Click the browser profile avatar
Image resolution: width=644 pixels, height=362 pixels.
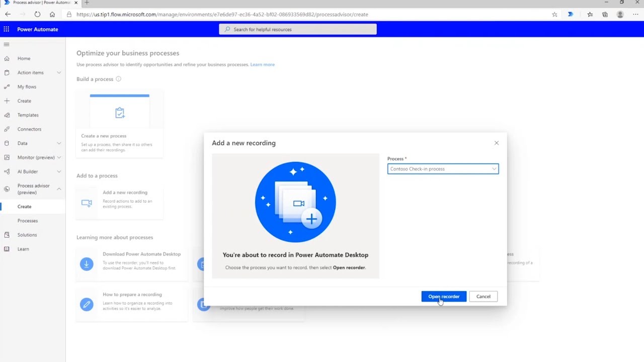(x=620, y=15)
